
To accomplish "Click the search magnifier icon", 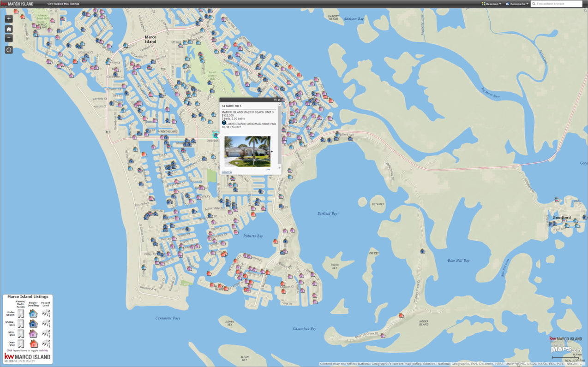I will [534, 4].
